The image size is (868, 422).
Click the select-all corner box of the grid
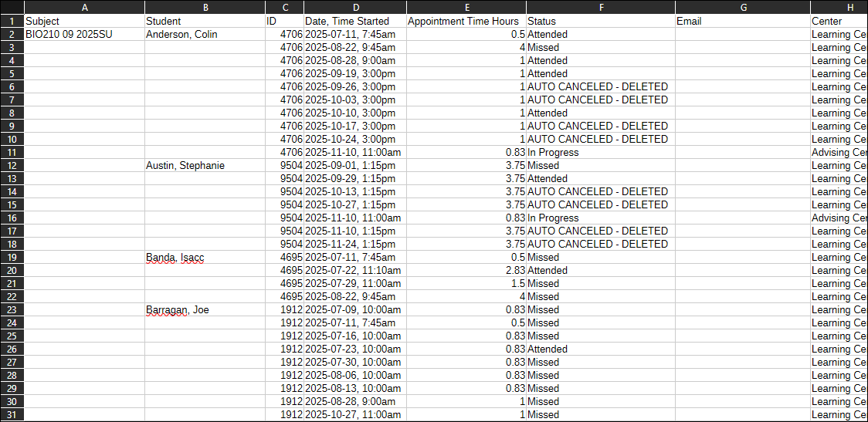(12, 7)
